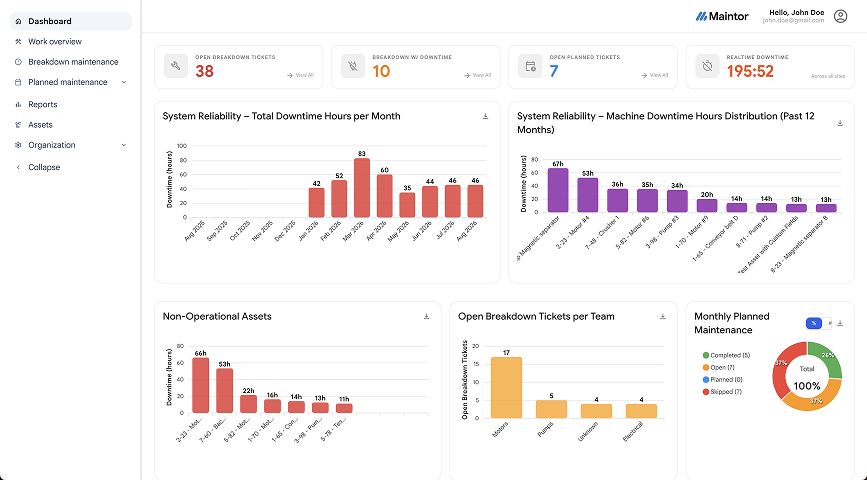Click the Apr 2026 bar labeled 60

[x=384, y=196]
